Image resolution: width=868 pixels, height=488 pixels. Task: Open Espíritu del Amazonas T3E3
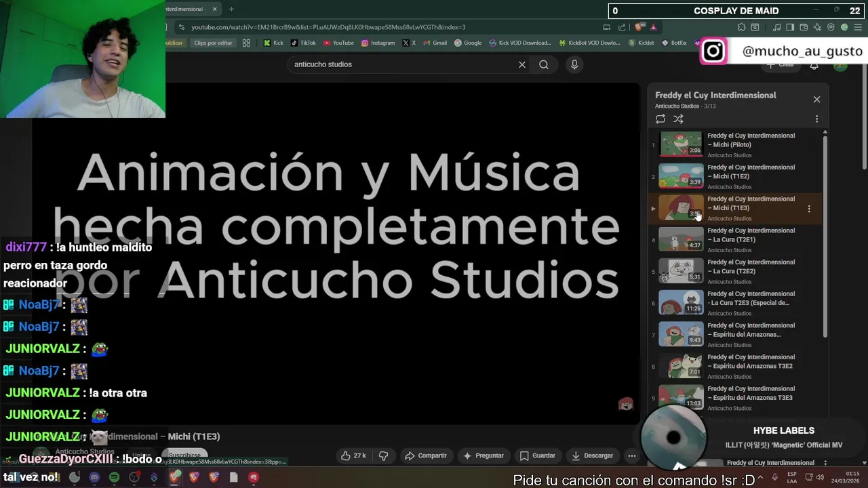tap(736, 398)
